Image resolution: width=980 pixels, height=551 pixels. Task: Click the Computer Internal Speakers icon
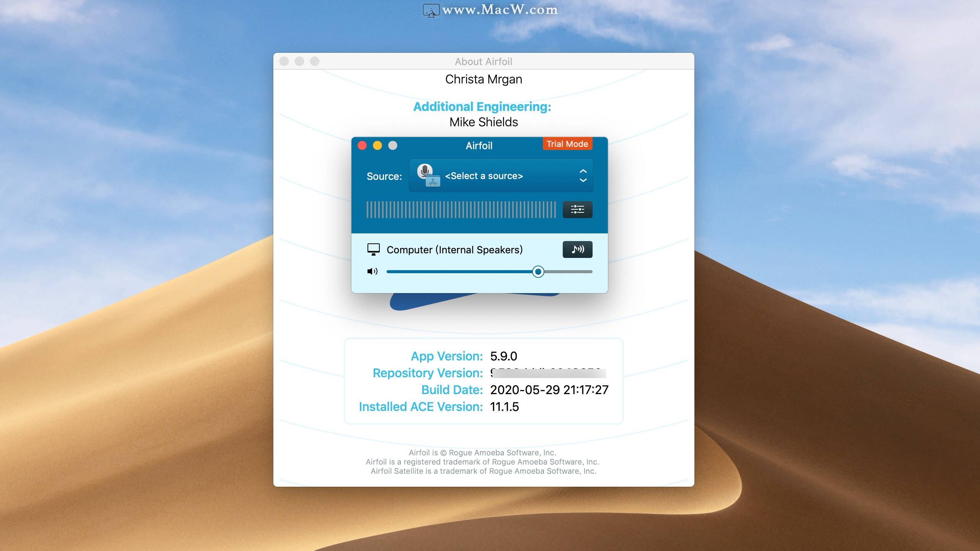point(372,249)
